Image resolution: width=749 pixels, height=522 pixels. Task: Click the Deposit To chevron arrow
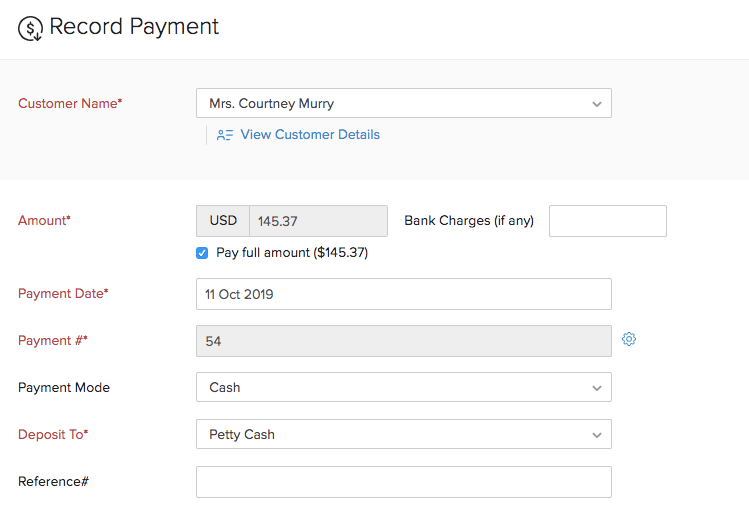[x=597, y=435]
